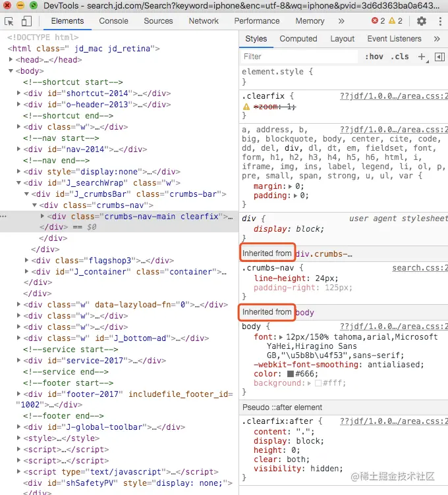
Task: Open the Sources tab
Action: click(158, 21)
